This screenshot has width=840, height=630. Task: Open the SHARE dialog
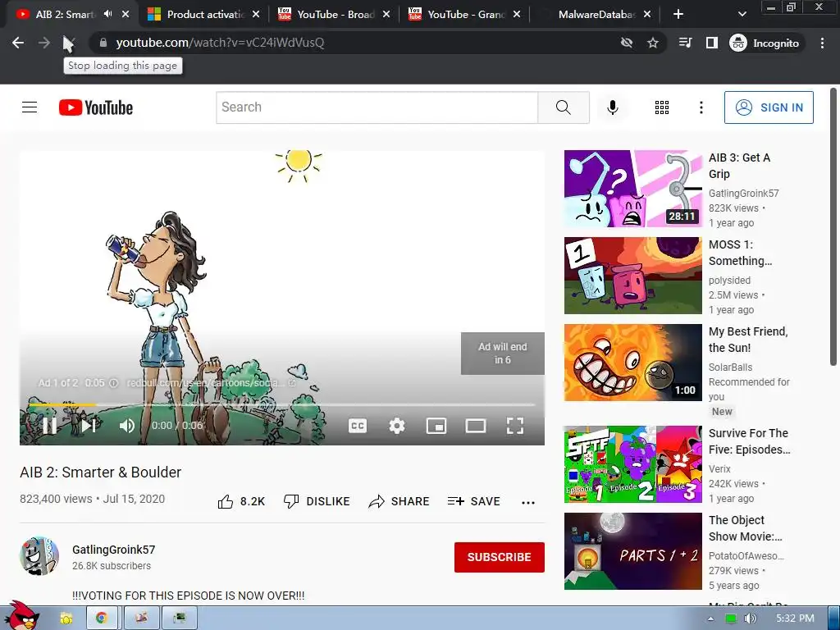(x=399, y=501)
